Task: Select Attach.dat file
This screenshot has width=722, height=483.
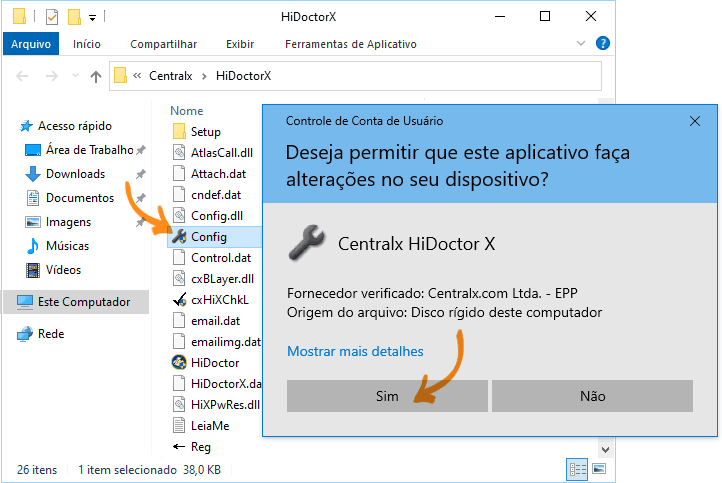Action: point(218,174)
